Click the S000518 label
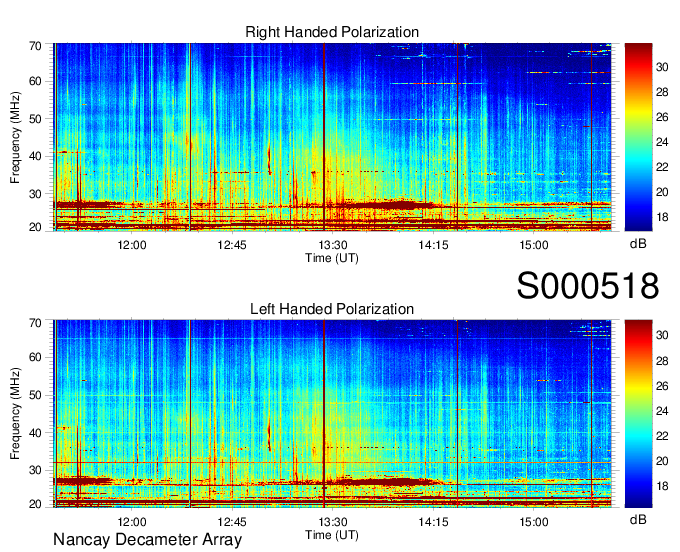 588,286
